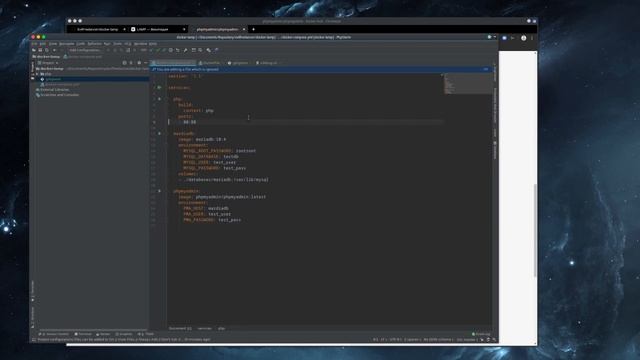Open the Project view dropdown
The height and width of the screenshot is (360, 640).
click(x=48, y=63)
